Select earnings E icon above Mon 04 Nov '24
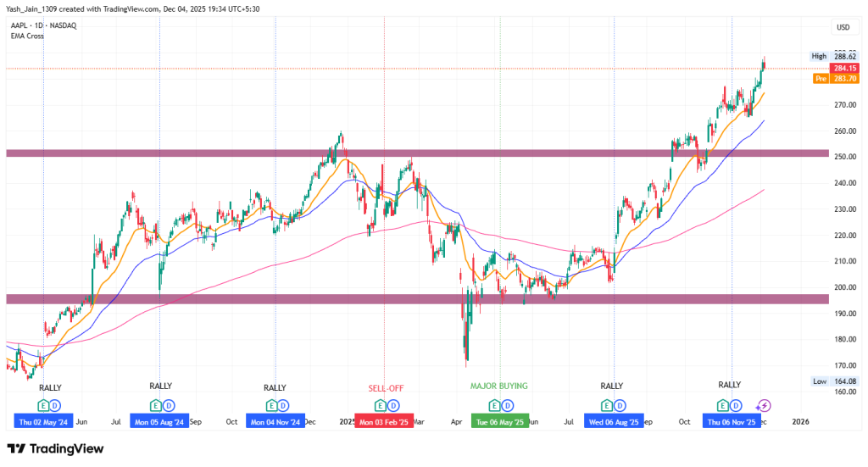 [x=270, y=406]
